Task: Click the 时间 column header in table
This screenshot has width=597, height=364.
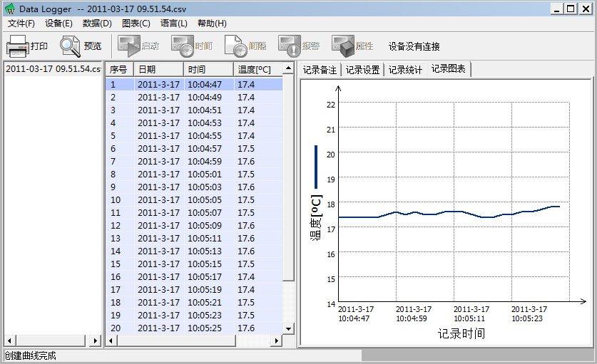Action: (x=209, y=70)
